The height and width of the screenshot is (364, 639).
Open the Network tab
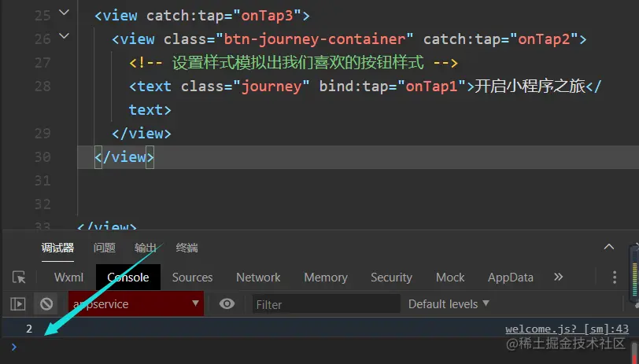[x=258, y=278]
